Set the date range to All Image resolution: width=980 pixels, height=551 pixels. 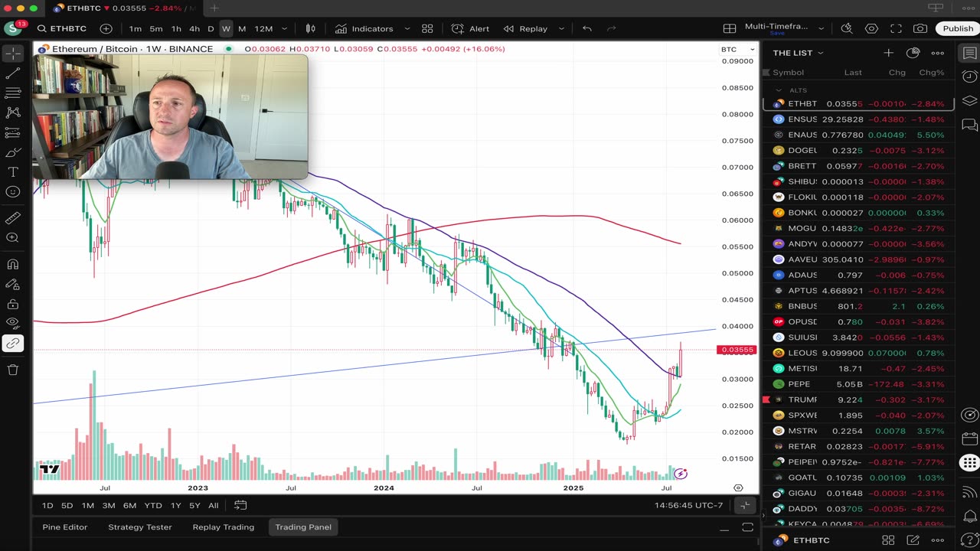[214, 505]
